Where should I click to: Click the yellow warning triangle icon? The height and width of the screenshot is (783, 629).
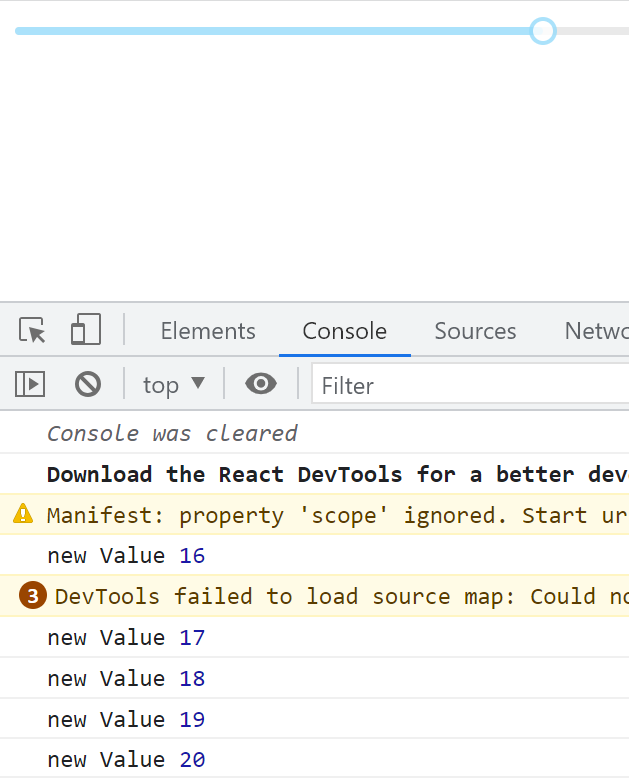coord(23,514)
